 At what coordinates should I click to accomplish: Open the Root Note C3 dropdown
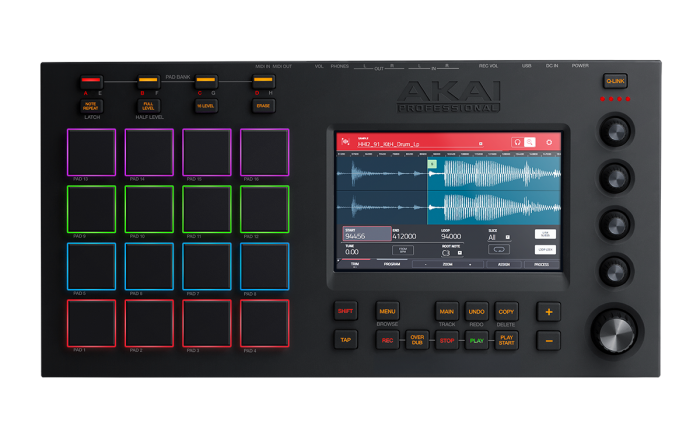coord(451,253)
